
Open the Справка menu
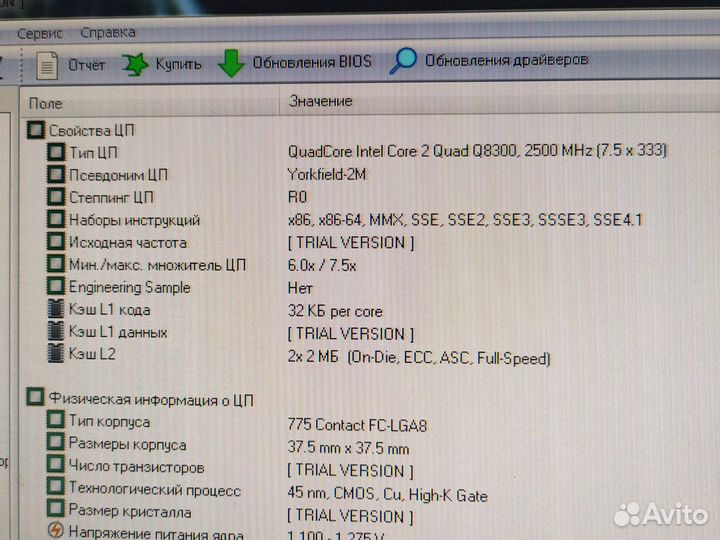point(108,33)
